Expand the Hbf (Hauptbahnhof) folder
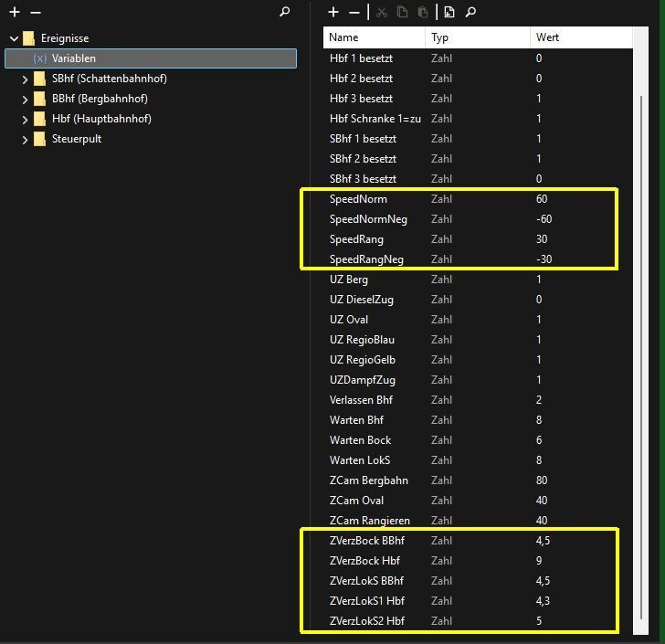 25,120
